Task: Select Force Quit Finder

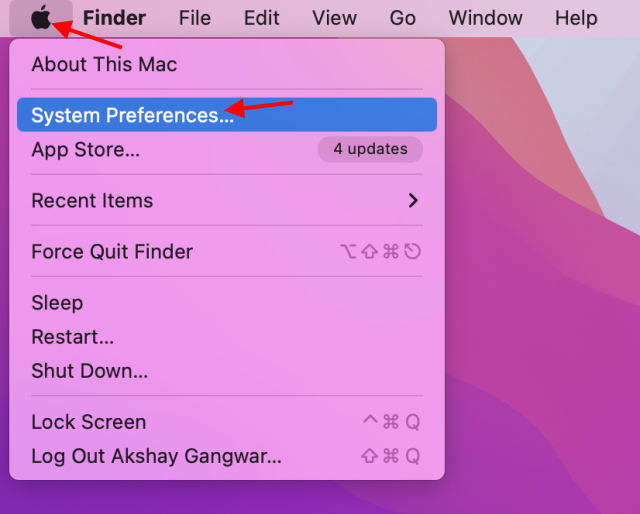Action: click(x=112, y=252)
